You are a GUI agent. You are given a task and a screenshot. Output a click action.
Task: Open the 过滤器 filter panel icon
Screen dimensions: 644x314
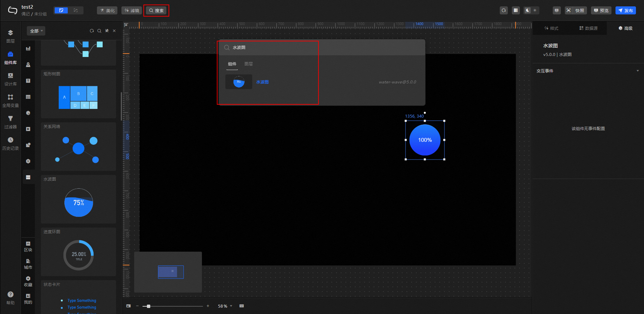(x=10, y=119)
